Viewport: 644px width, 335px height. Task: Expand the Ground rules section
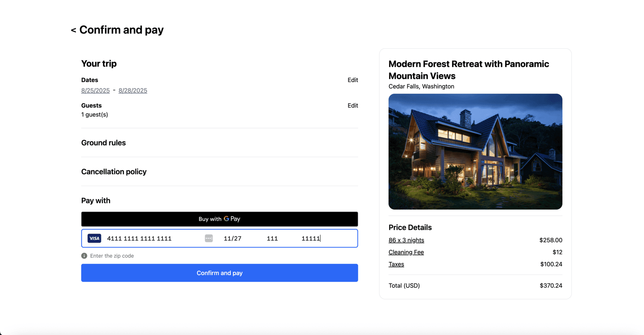[103, 143]
